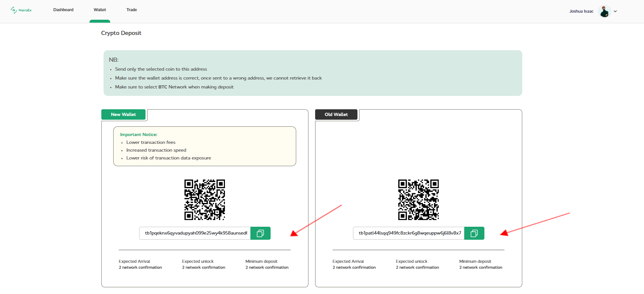
Task: Click New Wallet 'Expected unlock' label
Action: 198,261
